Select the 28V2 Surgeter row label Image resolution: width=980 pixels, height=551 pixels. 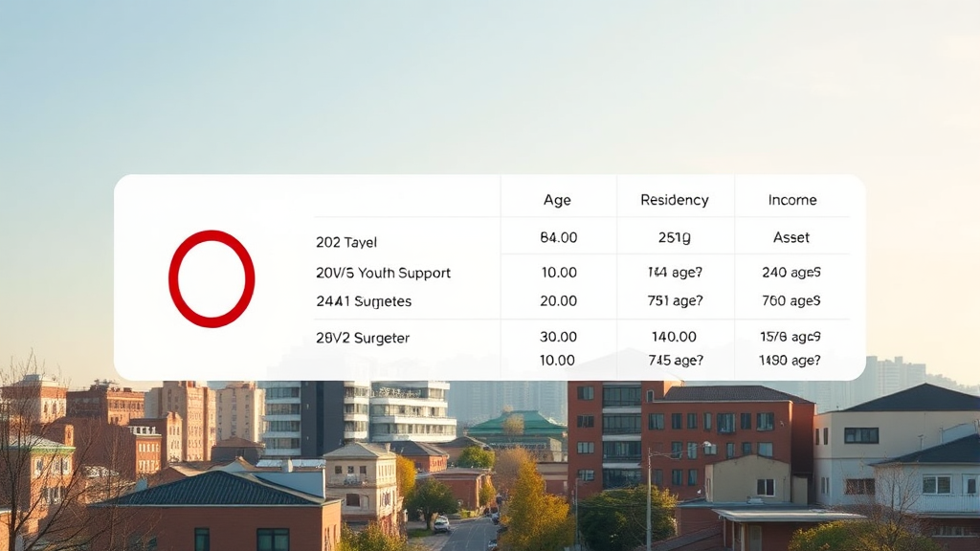[x=363, y=338]
